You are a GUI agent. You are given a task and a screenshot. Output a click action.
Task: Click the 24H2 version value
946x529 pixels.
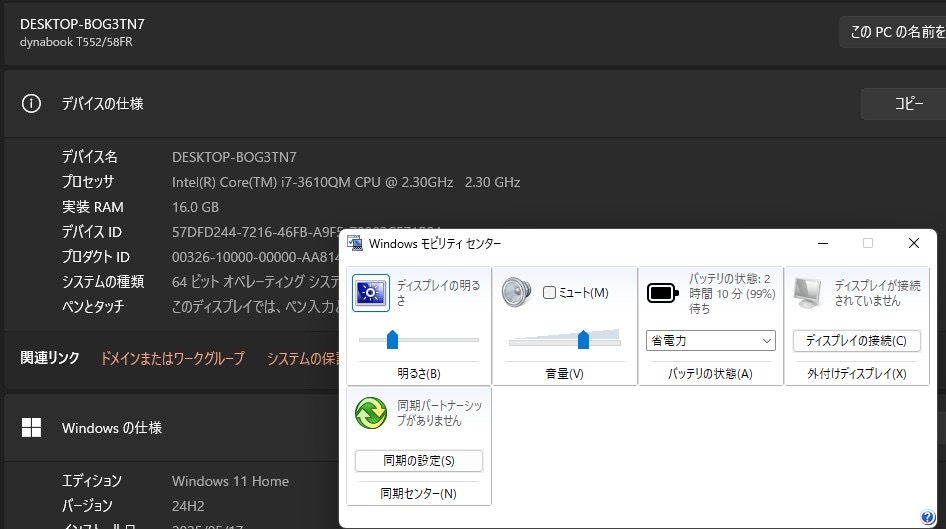tap(188, 506)
